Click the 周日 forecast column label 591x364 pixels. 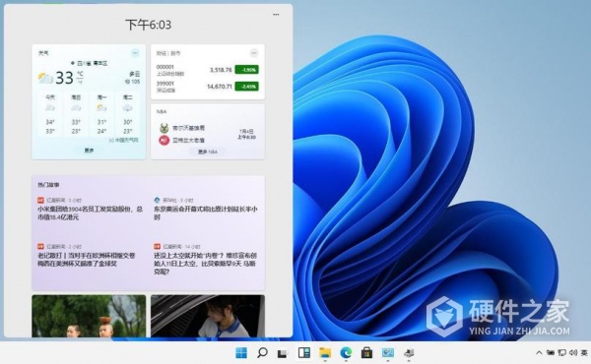click(76, 97)
